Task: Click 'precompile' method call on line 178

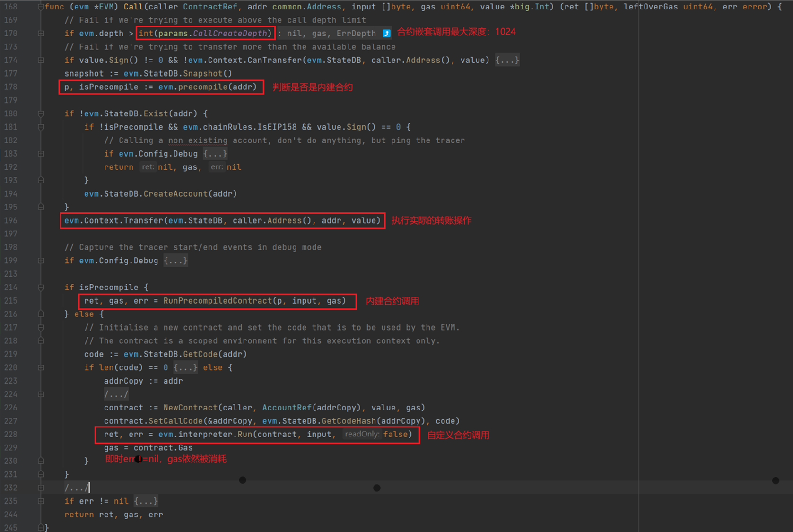Action: (x=203, y=87)
